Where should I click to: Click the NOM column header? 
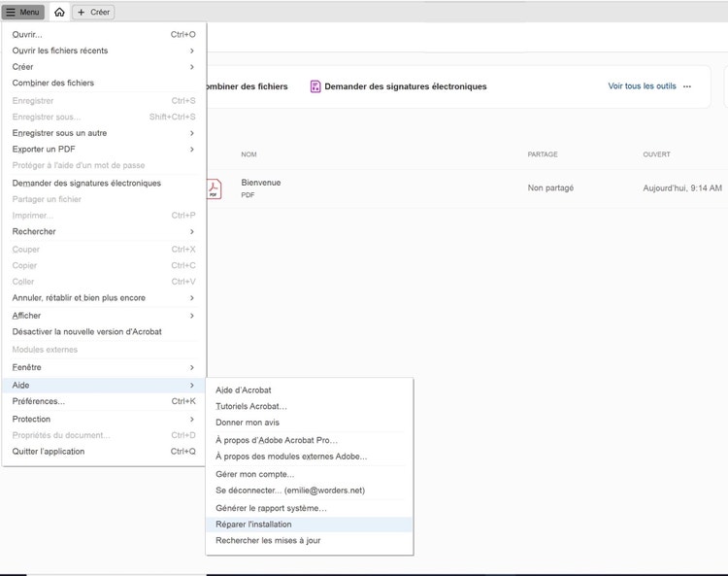point(248,154)
